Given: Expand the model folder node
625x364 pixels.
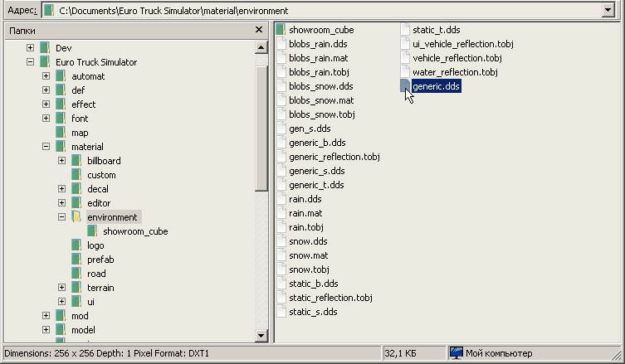Looking at the screenshot, I should tap(46, 330).
